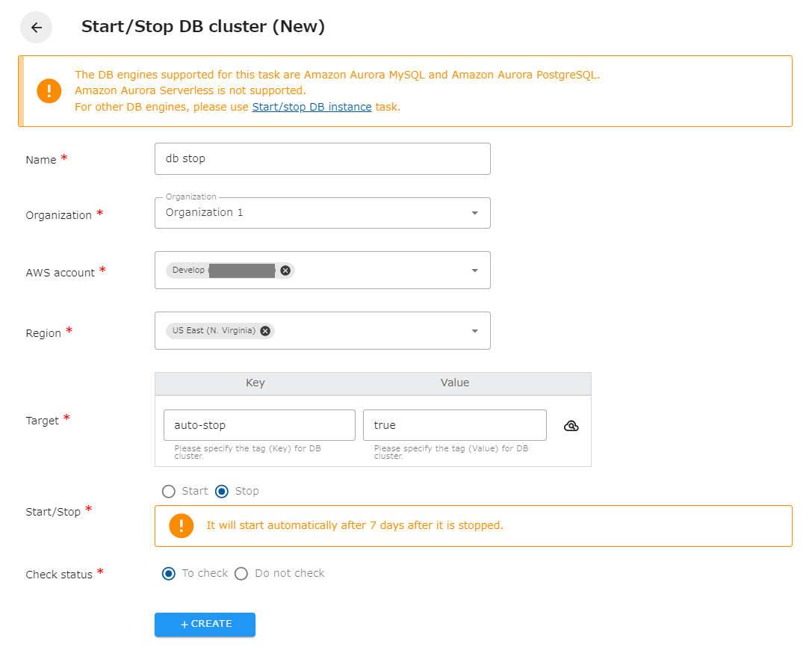
Task: Select the Stop radio option
Action: point(221,491)
